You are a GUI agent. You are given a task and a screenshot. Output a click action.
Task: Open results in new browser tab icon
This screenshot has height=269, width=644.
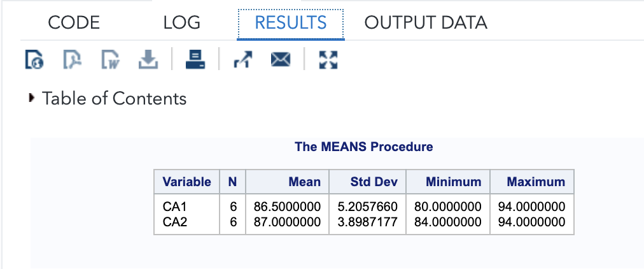tap(242, 61)
